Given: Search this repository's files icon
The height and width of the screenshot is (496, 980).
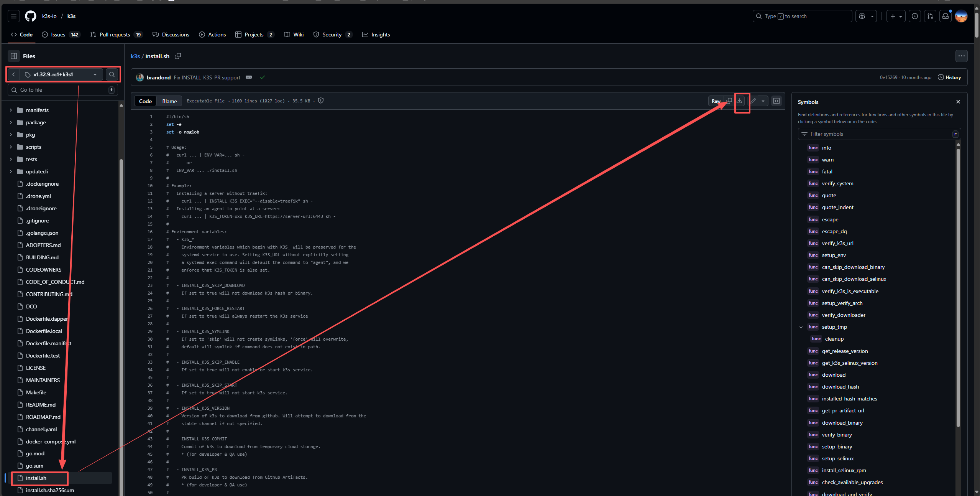Looking at the screenshot, I should tap(112, 74).
